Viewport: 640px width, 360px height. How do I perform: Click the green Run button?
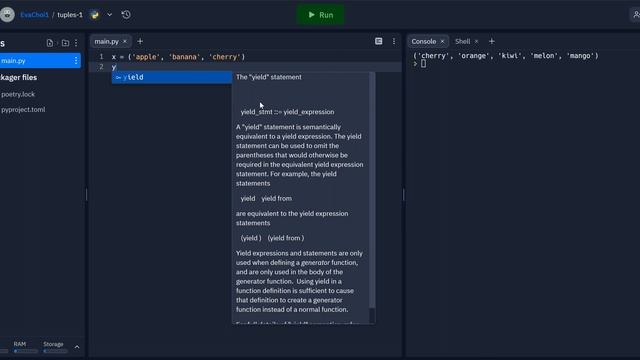tap(320, 15)
